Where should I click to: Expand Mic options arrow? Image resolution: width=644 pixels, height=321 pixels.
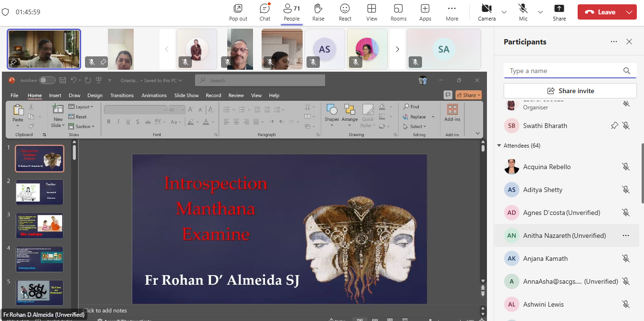click(x=540, y=12)
